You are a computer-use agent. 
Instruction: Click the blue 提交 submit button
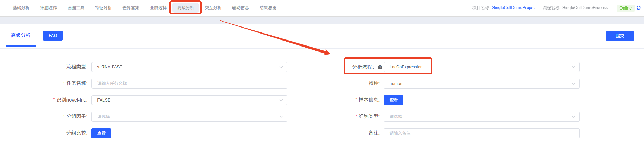pyautogui.click(x=620, y=36)
